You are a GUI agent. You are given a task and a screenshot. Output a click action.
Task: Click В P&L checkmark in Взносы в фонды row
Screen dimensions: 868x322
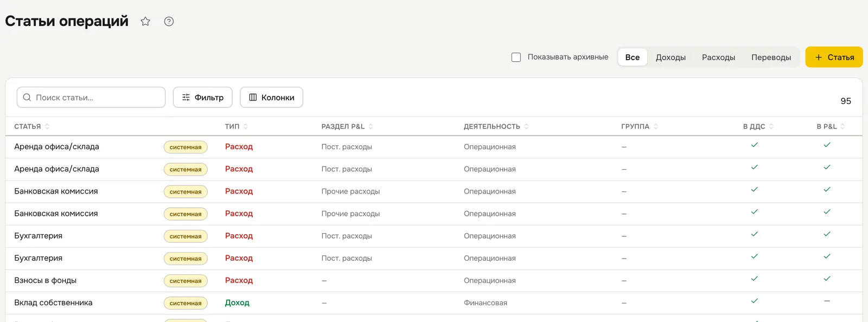(x=827, y=279)
